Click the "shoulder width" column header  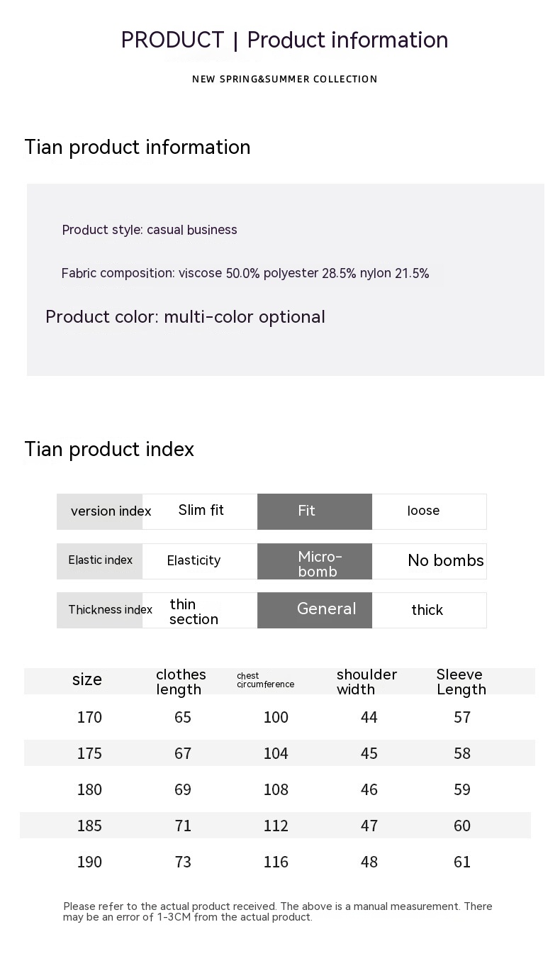pos(366,682)
